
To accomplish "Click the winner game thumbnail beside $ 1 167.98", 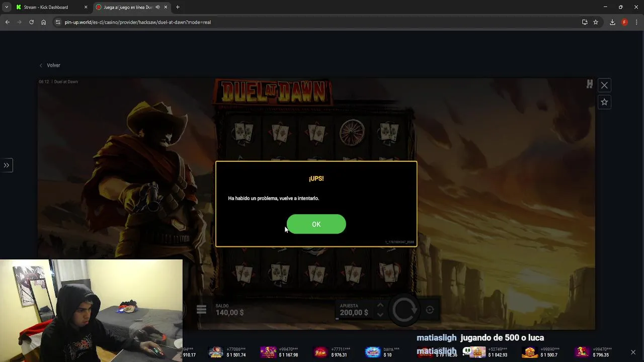I will 268,352.
